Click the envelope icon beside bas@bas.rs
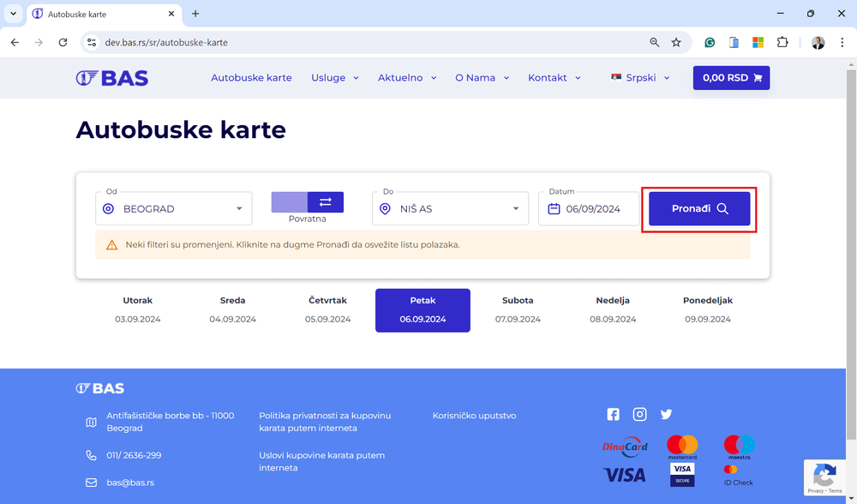Screen dimensions: 857x504 90,483
